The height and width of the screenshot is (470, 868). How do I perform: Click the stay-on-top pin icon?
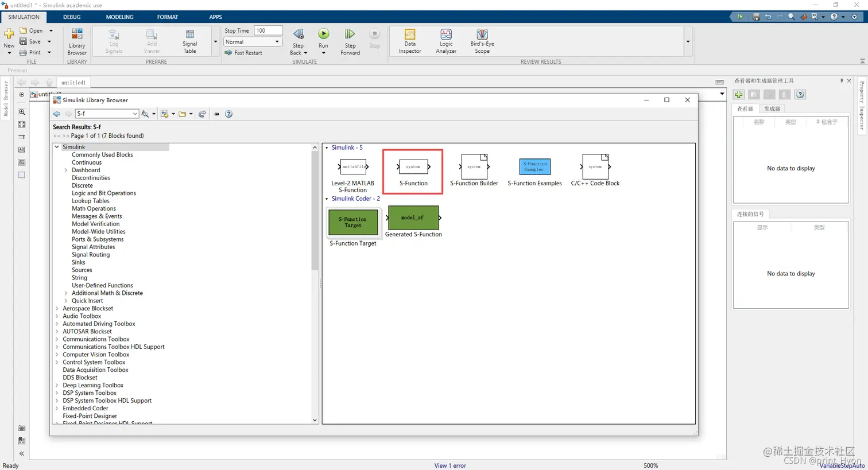tap(216, 114)
